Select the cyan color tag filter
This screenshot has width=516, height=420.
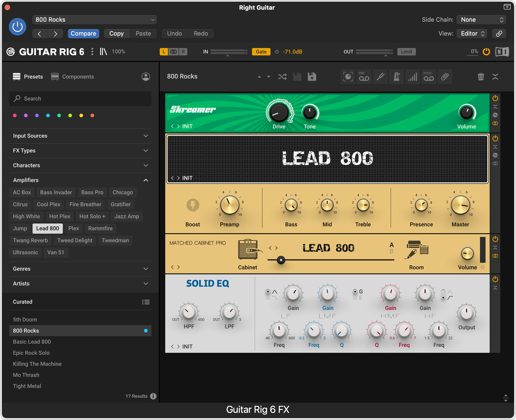tap(48, 116)
